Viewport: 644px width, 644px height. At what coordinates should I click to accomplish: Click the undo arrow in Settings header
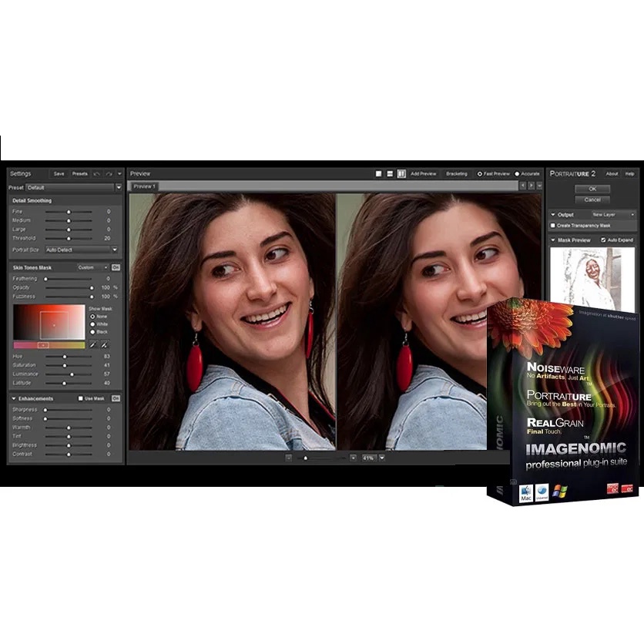[x=97, y=174]
